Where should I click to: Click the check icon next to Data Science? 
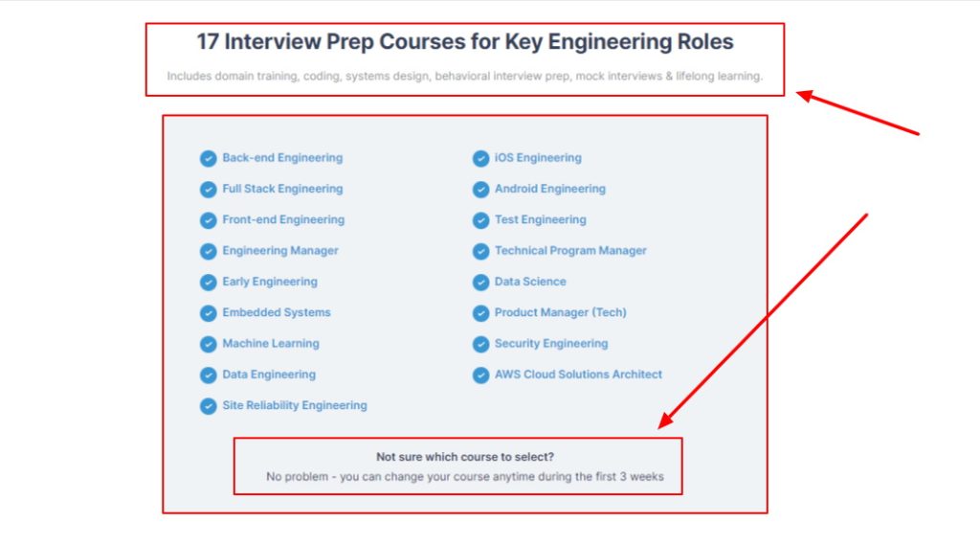point(480,283)
